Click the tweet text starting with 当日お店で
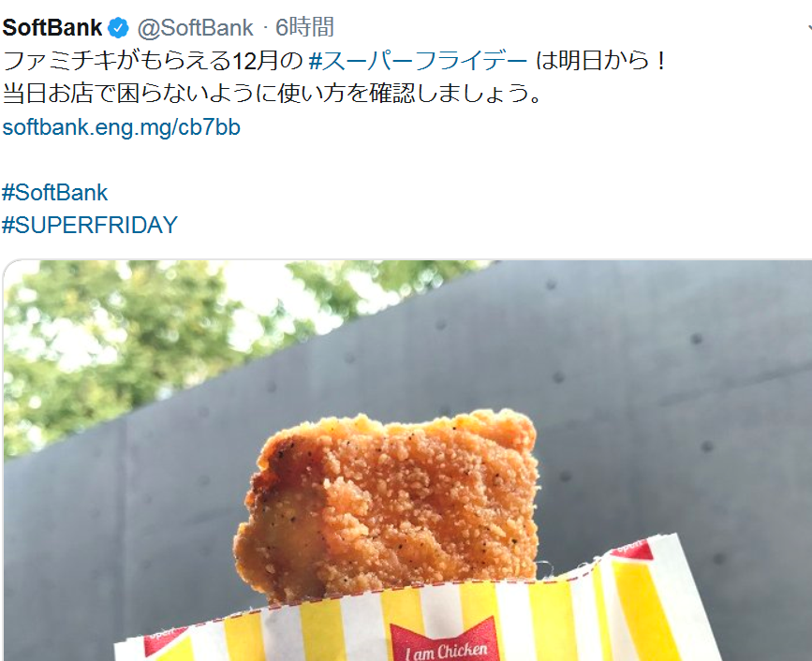812x661 pixels. coord(273,94)
